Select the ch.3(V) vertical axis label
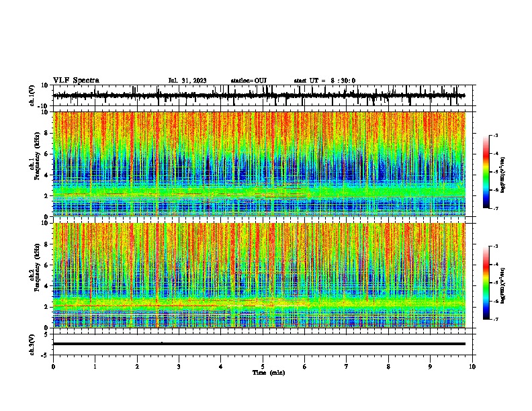The width and height of the screenshot is (532, 411). (x=32, y=345)
